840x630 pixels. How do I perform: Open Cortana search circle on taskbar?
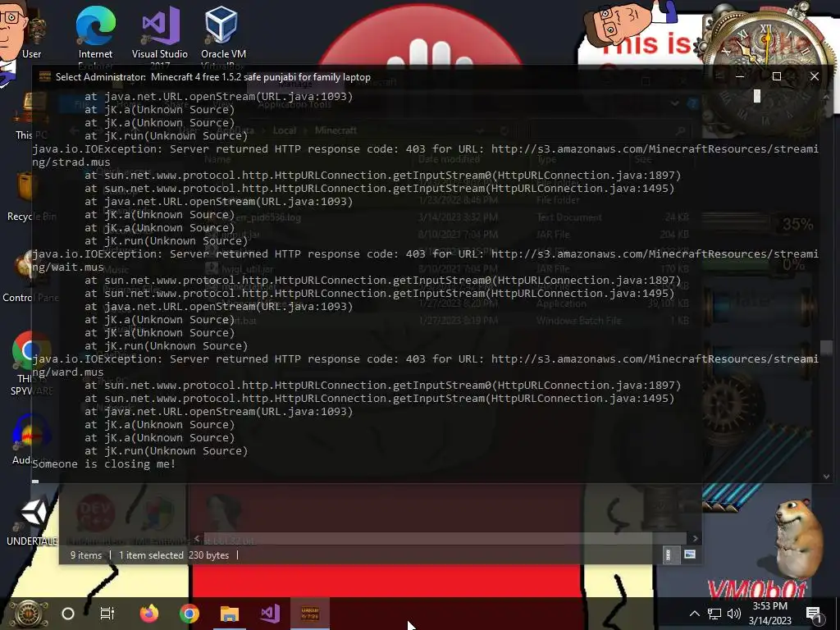68,614
